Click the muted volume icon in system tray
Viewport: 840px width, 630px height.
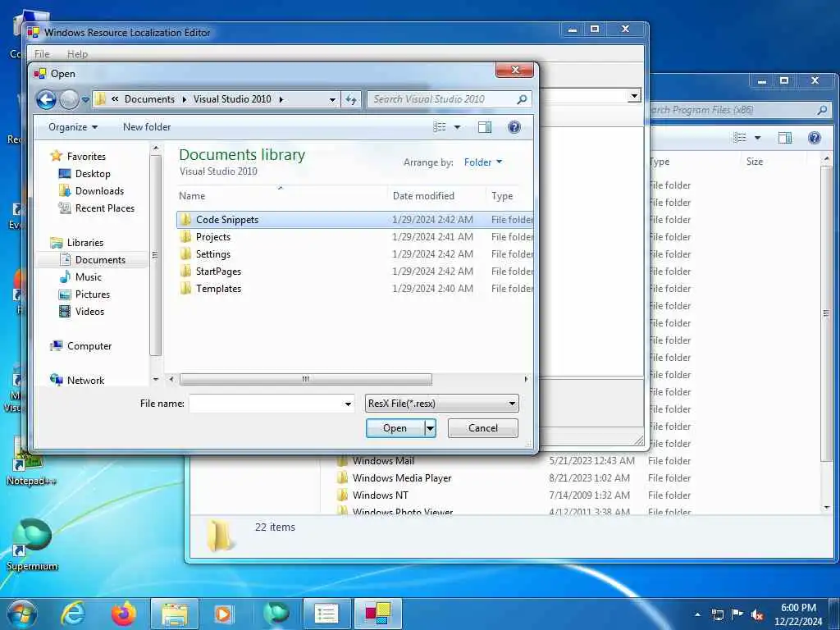pos(757,615)
